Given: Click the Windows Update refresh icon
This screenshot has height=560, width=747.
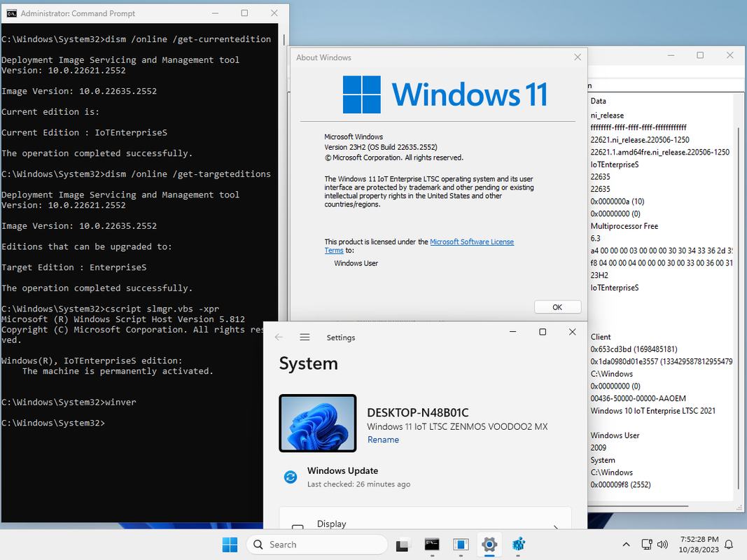Looking at the screenshot, I should 291,477.
